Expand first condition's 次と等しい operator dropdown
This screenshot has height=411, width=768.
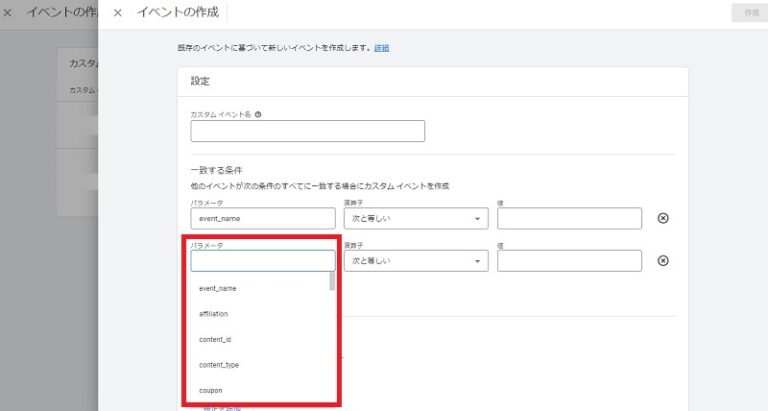[415, 218]
